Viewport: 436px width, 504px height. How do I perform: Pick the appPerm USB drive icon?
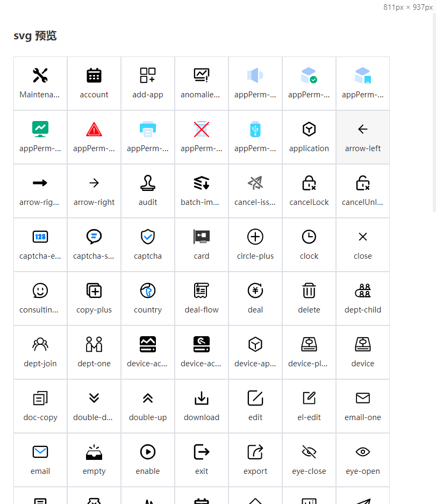(x=255, y=129)
